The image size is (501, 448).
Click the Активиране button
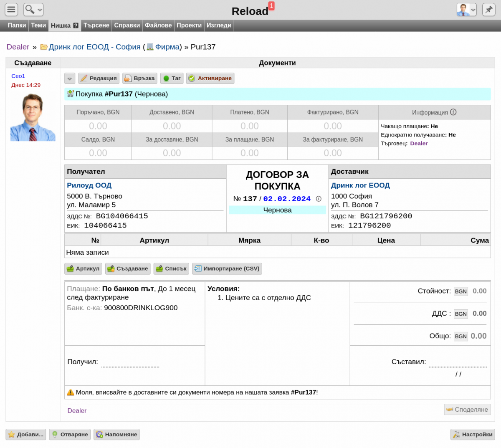(x=210, y=78)
